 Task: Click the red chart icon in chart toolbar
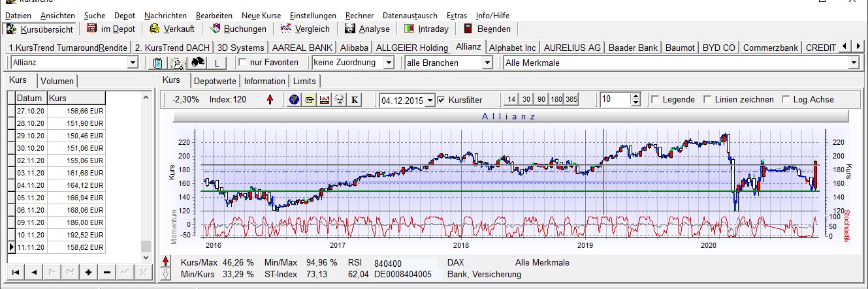coord(324,100)
